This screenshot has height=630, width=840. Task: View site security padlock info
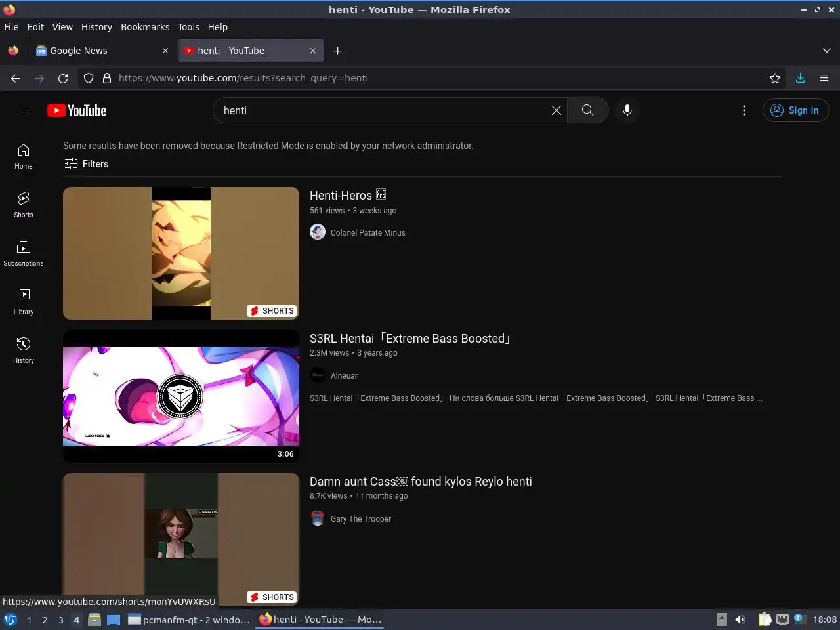(x=107, y=78)
